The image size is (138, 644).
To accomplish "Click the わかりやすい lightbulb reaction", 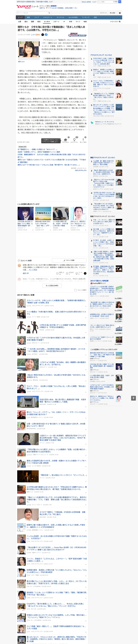I will (x=74, y=140).
